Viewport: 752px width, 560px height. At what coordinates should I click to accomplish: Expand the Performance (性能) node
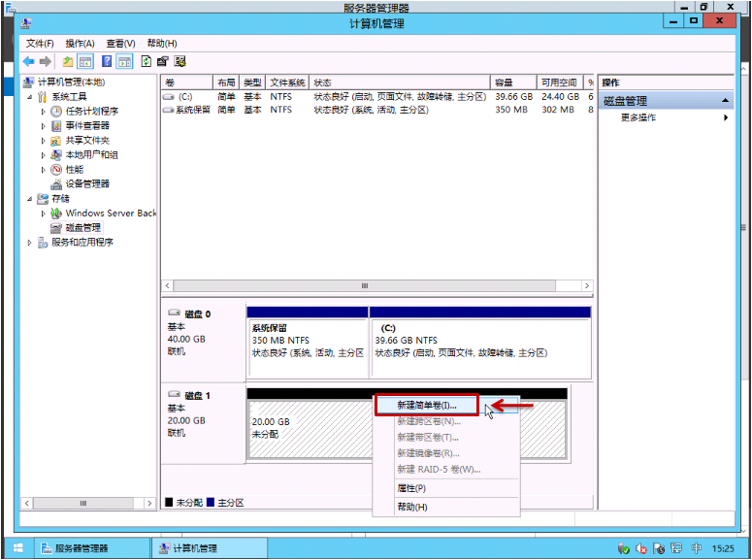click(43, 170)
